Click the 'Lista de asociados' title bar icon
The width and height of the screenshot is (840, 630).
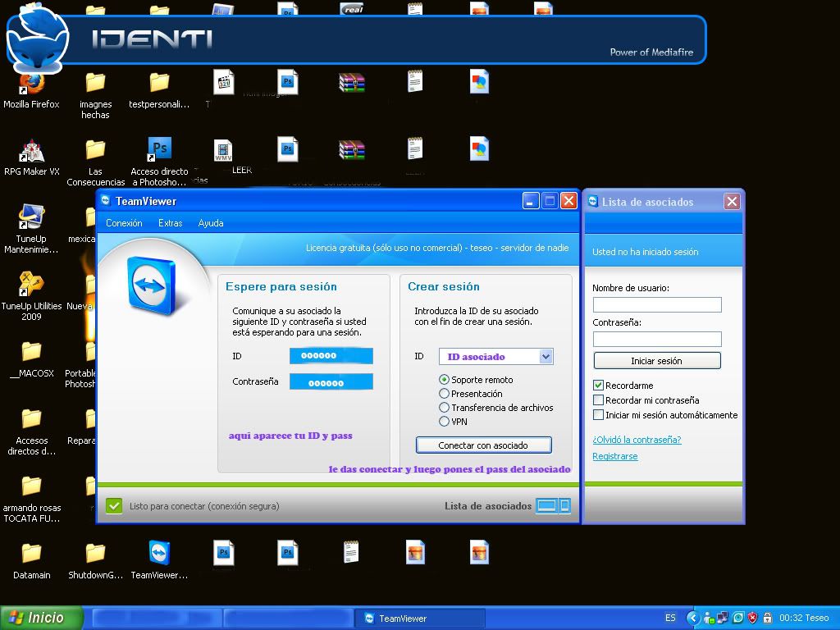point(593,202)
